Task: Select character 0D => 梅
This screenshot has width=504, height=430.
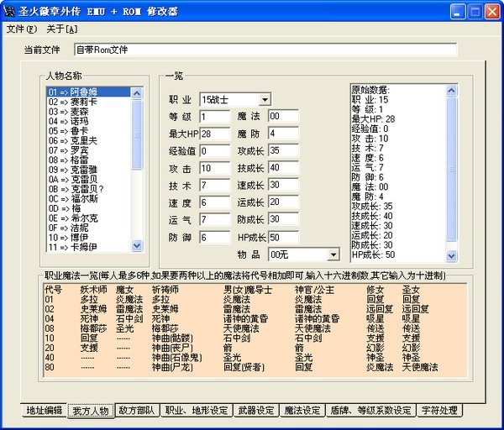Action: pos(89,208)
